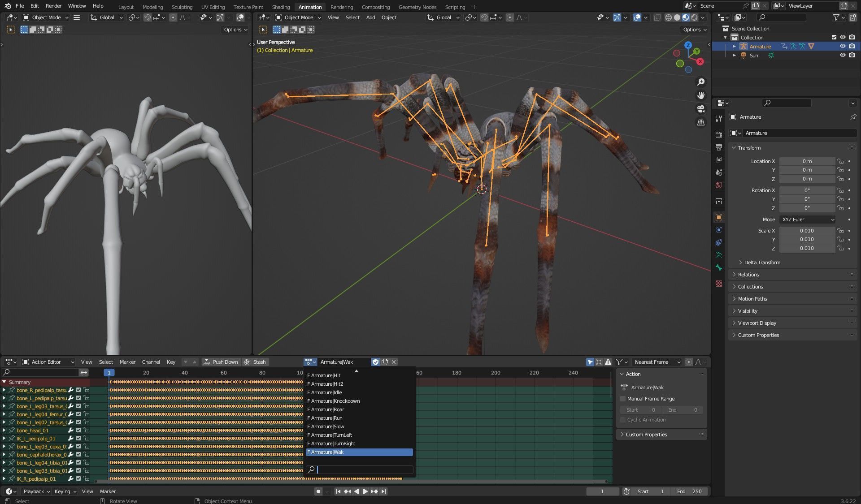
Task: Select Armature|TurnLeft from action list
Action: [x=359, y=435]
